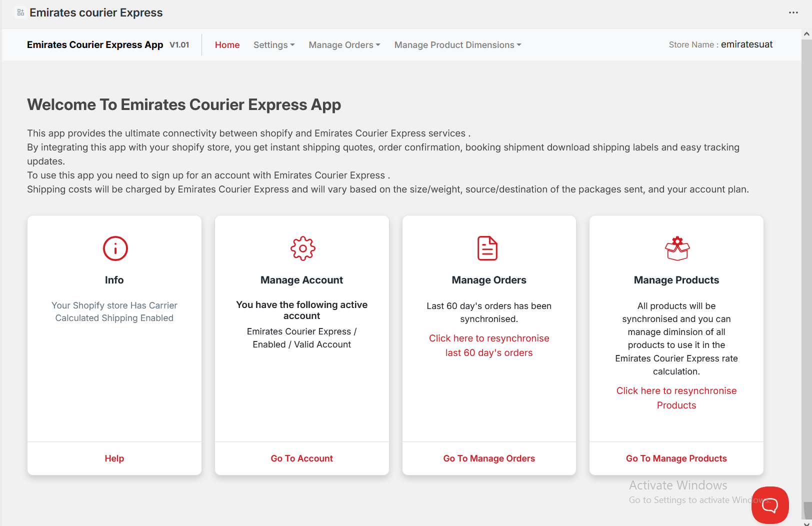812x526 pixels.
Task: Click here to resynchronise Products
Action: [x=676, y=398]
